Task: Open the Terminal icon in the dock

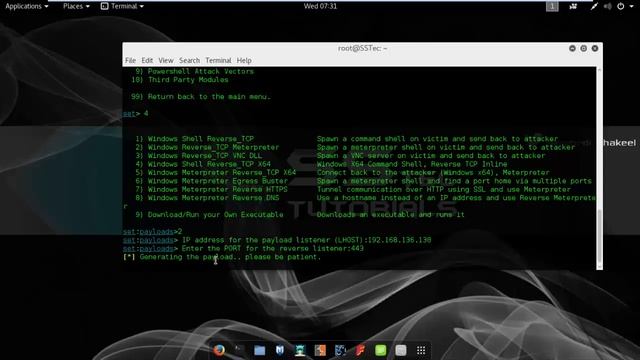Action: [x=239, y=350]
